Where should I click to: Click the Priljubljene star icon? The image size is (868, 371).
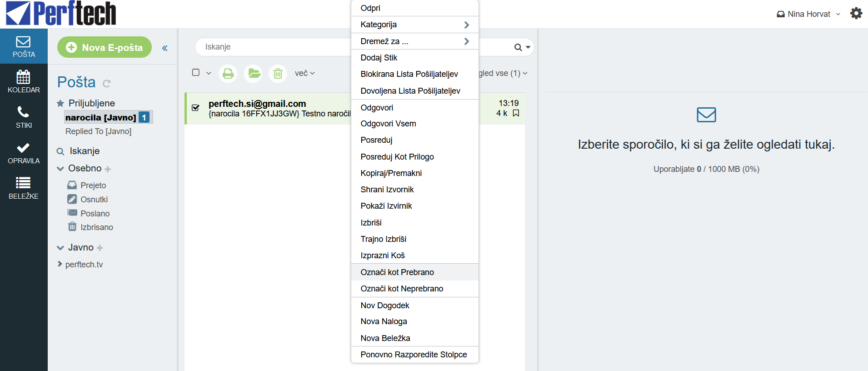click(60, 103)
